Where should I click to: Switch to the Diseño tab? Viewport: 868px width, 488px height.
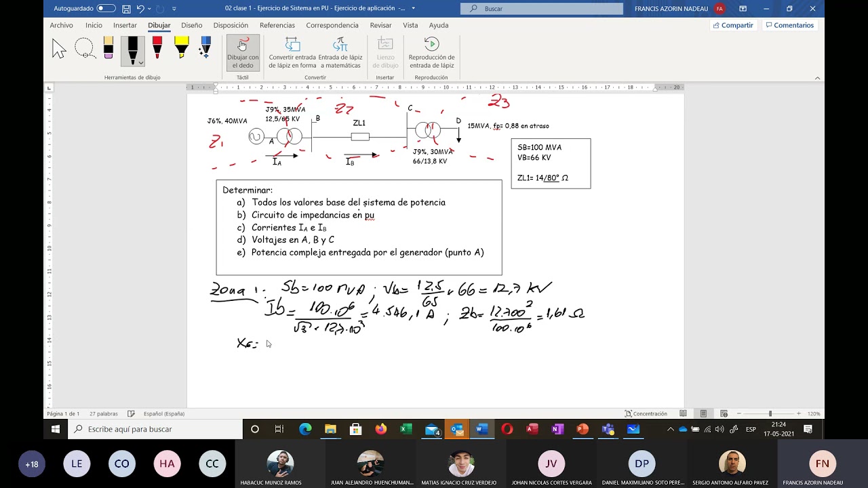pyautogui.click(x=191, y=25)
